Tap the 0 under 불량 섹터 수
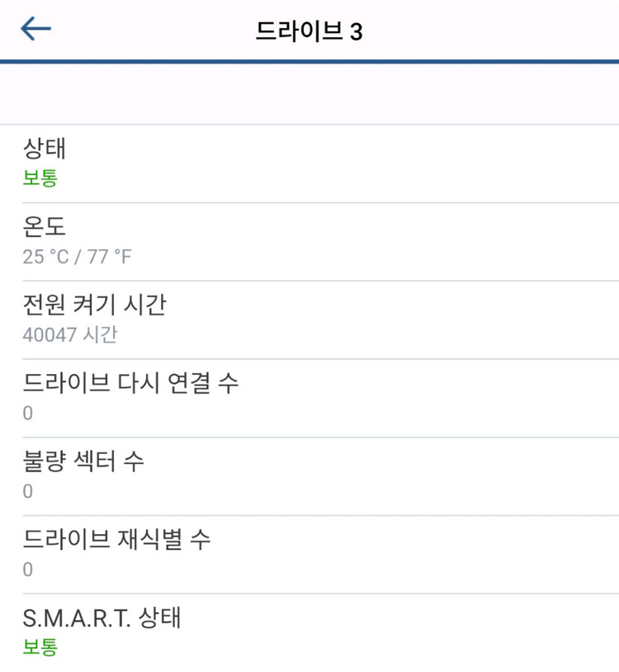This screenshot has width=619, height=672. pos(28,491)
